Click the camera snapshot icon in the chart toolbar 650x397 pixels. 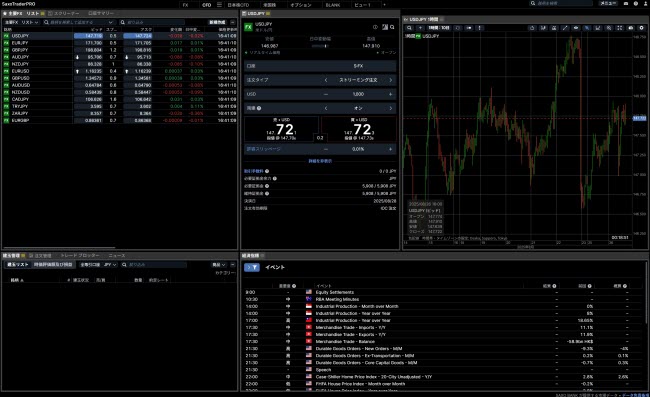click(x=631, y=28)
